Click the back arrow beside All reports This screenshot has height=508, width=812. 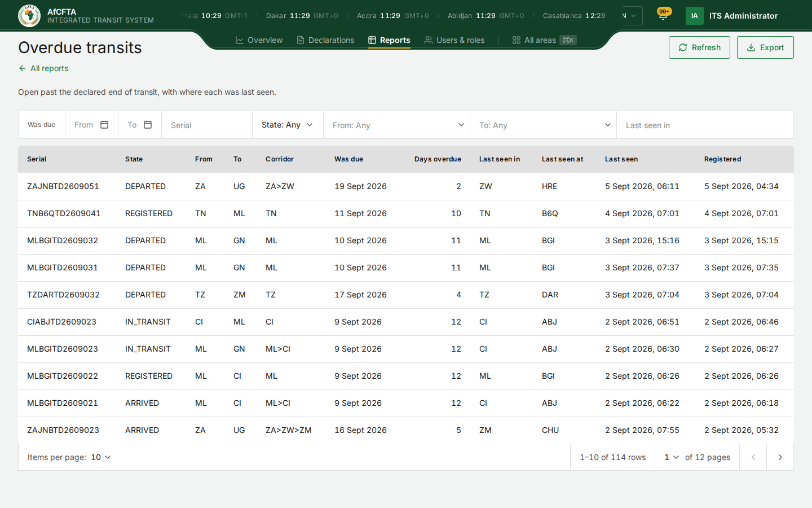click(x=23, y=68)
